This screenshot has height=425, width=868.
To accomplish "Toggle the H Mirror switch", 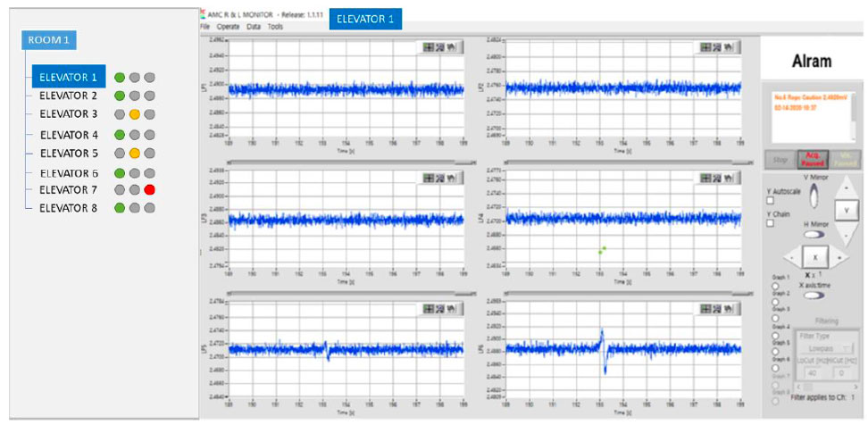I will click(x=814, y=234).
